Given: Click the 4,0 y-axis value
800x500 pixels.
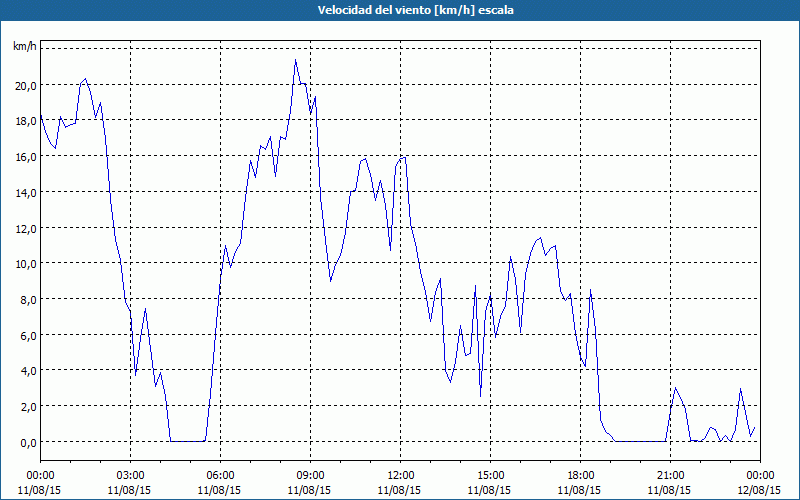Looking at the screenshot, I should (x=28, y=371).
